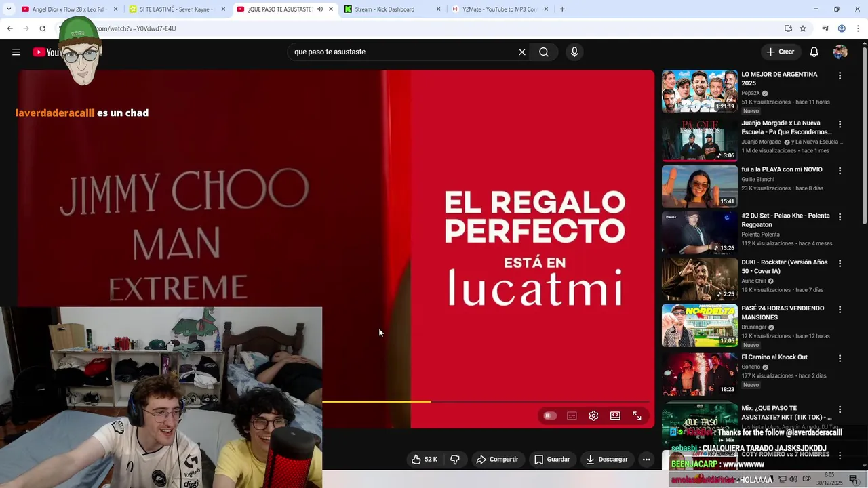Open more actions below the video
This screenshot has width=868, height=488.
pos(646,460)
